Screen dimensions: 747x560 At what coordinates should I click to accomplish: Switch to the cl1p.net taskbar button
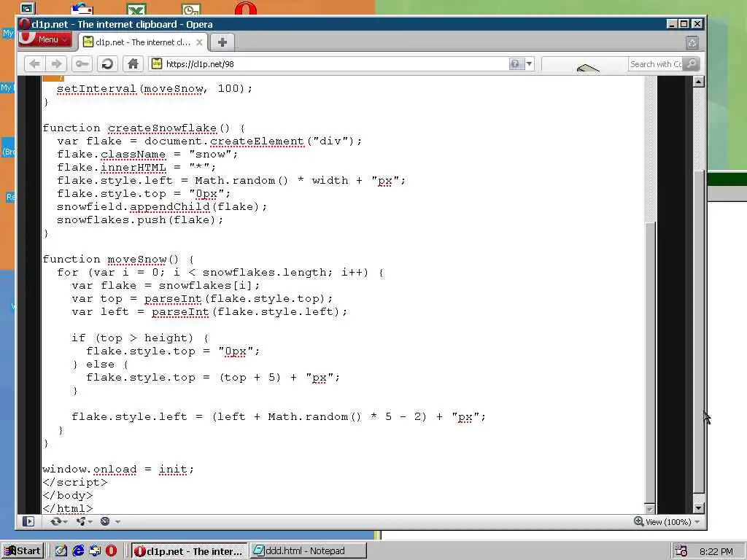coord(189,551)
